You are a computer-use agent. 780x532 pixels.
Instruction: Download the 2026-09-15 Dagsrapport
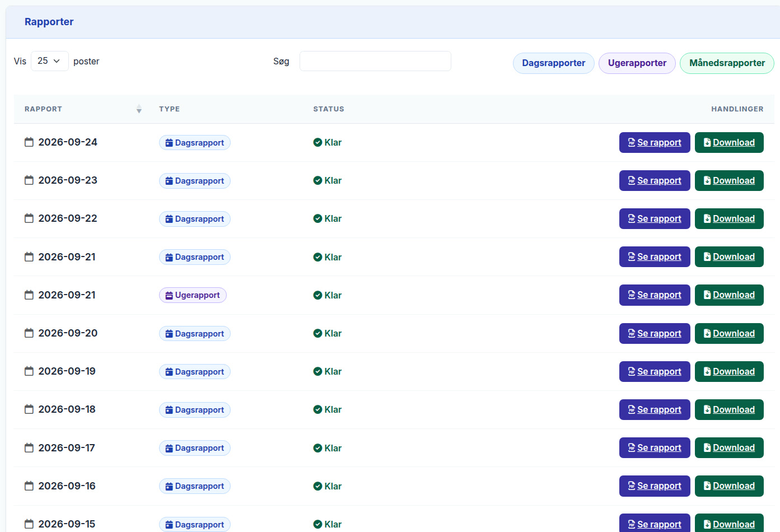click(x=729, y=524)
